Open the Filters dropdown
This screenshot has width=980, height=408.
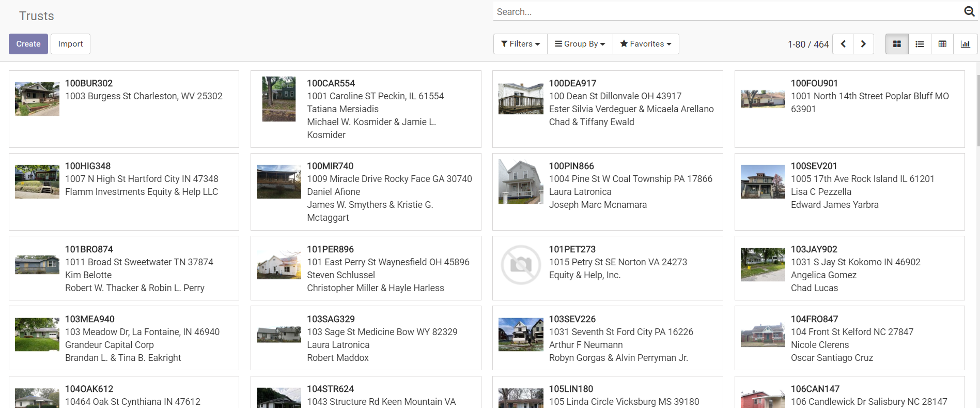pyautogui.click(x=520, y=44)
